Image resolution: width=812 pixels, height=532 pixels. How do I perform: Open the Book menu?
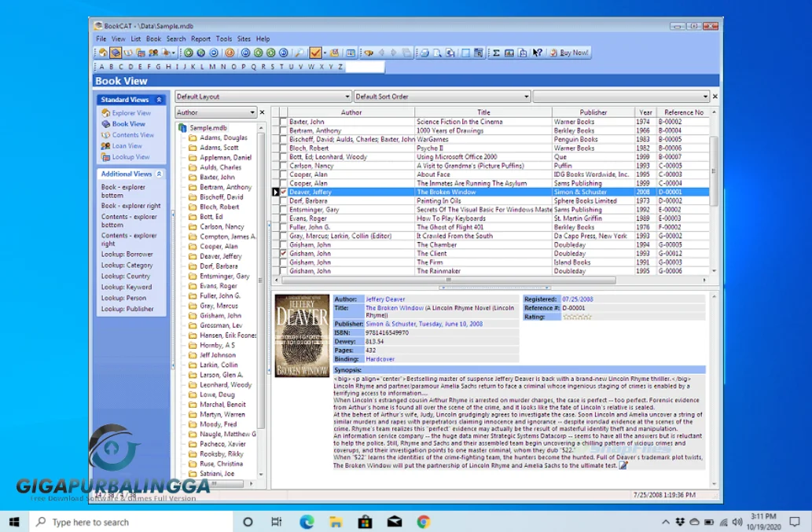click(153, 39)
